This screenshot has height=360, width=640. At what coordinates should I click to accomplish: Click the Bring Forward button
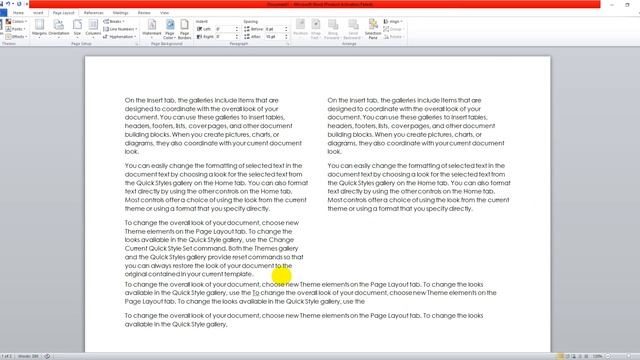pos(332,29)
